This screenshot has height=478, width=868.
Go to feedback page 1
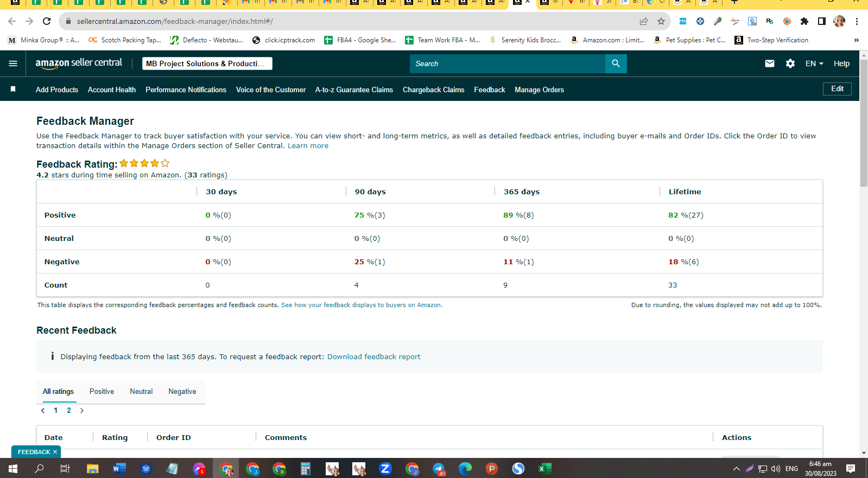pyautogui.click(x=56, y=411)
